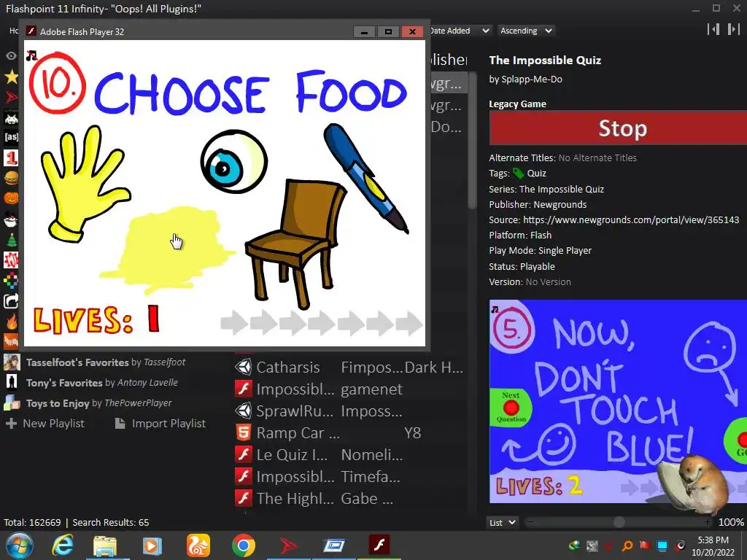This screenshot has height=560, width=747.
Task: Create a New Playlist
Action: click(x=44, y=424)
